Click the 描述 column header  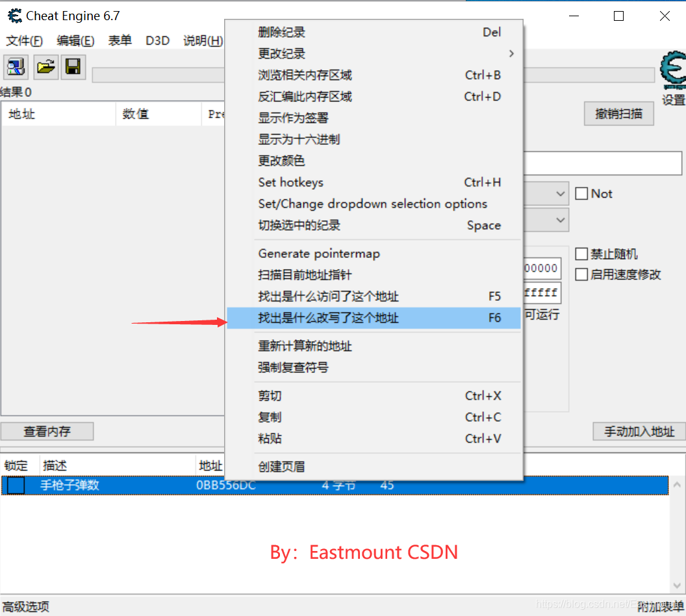[x=118, y=465]
